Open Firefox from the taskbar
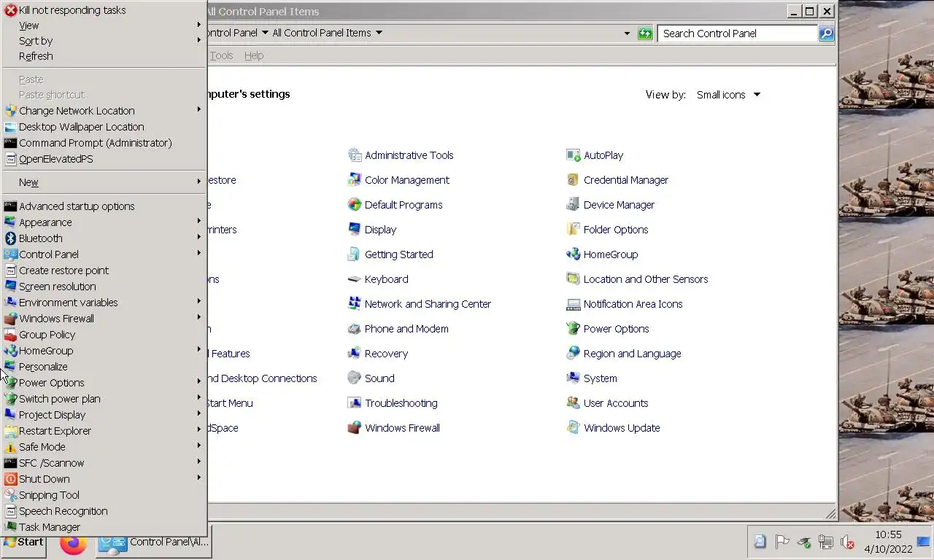934x560 pixels. click(73, 544)
